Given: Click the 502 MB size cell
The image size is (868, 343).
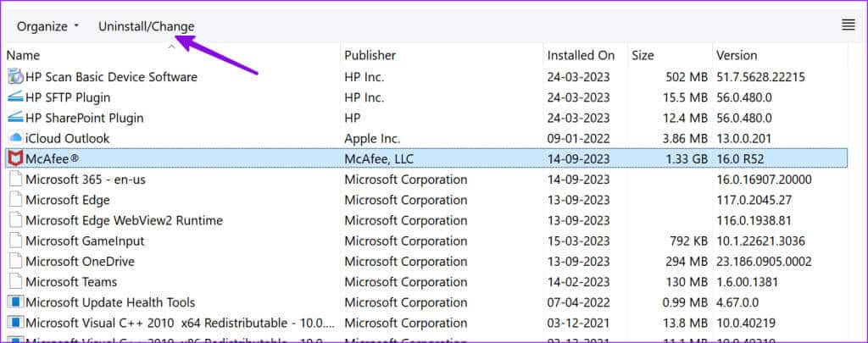Looking at the screenshot, I should point(687,77).
